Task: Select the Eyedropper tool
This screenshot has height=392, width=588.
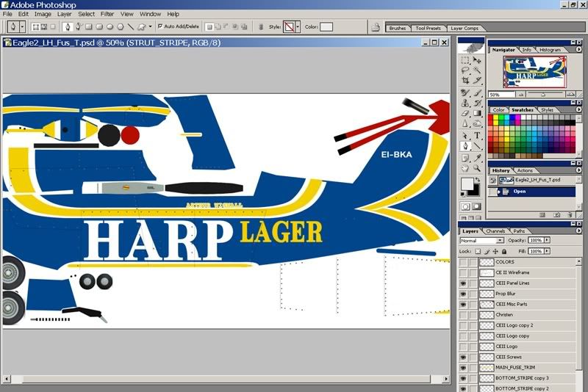Action: tap(477, 158)
